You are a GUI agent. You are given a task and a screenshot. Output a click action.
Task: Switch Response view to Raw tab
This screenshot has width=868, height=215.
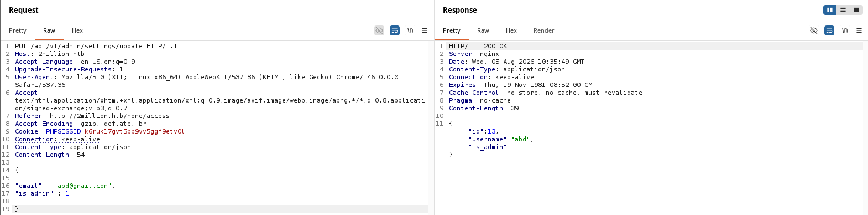click(483, 30)
